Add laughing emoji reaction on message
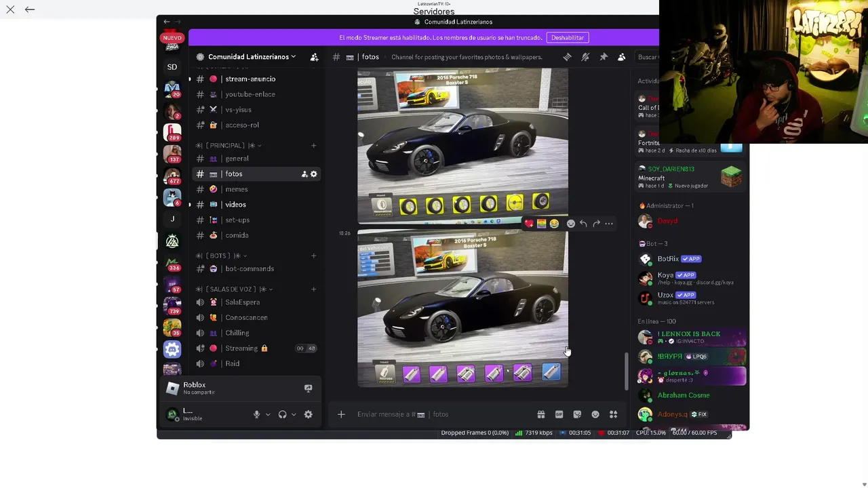Viewport: 868px width, 488px height. pyautogui.click(x=554, y=224)
